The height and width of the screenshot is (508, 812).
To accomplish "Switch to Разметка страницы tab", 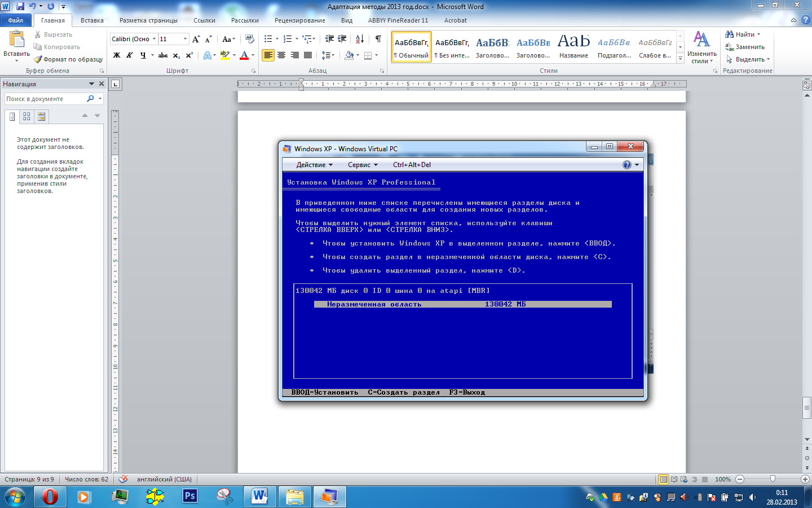I will click(x=148, y=20).
